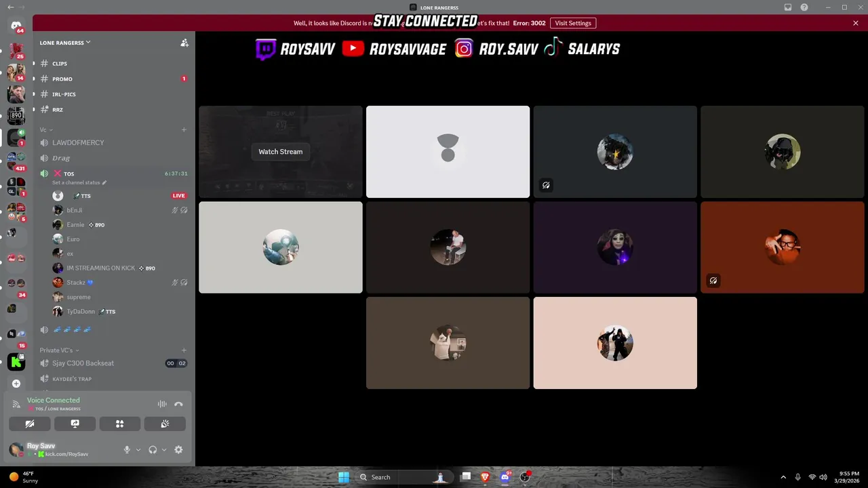Collapse the Vc category

(x=46, y=129)
